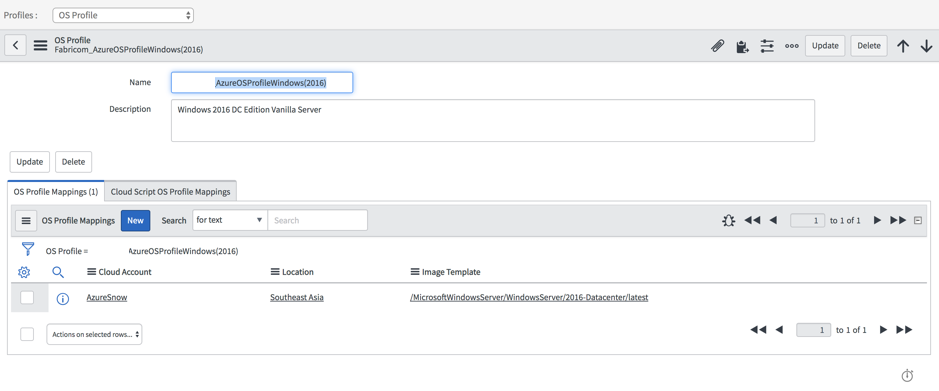The width and height of the screenshot is (939, 391).
Task: Jump to first page in top pagination
Action: pos(752,220)
